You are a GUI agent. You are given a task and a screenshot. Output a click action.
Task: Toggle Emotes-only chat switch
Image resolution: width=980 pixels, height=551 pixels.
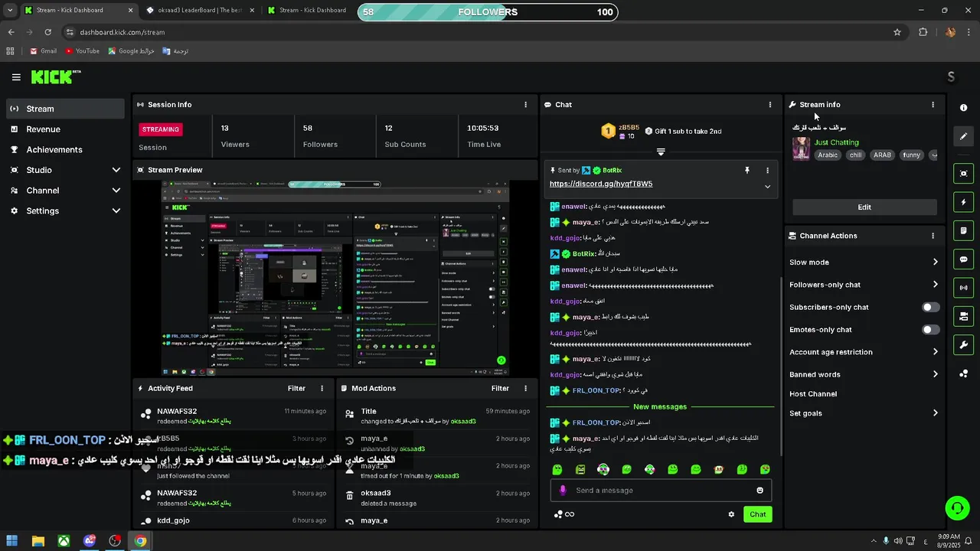[930, 330]
